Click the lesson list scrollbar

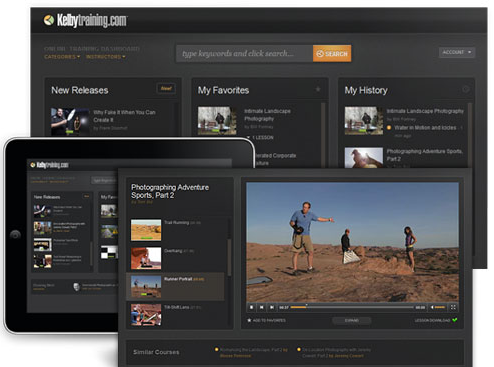[x=229, y=257]
